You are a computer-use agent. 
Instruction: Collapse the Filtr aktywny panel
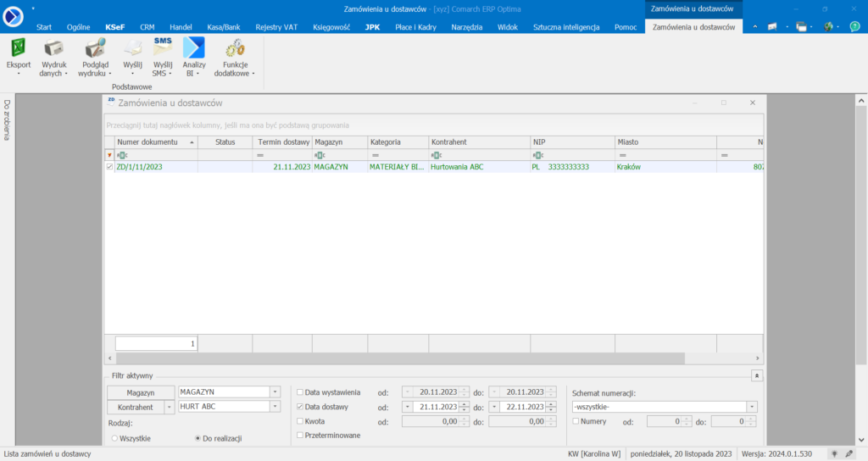(757, 375)
